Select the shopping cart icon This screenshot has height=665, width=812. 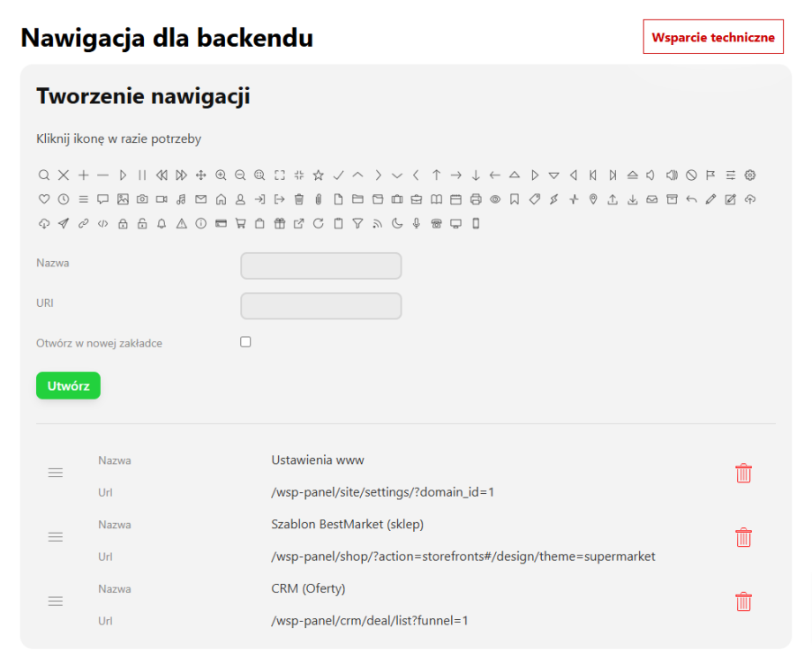point(241,222)
